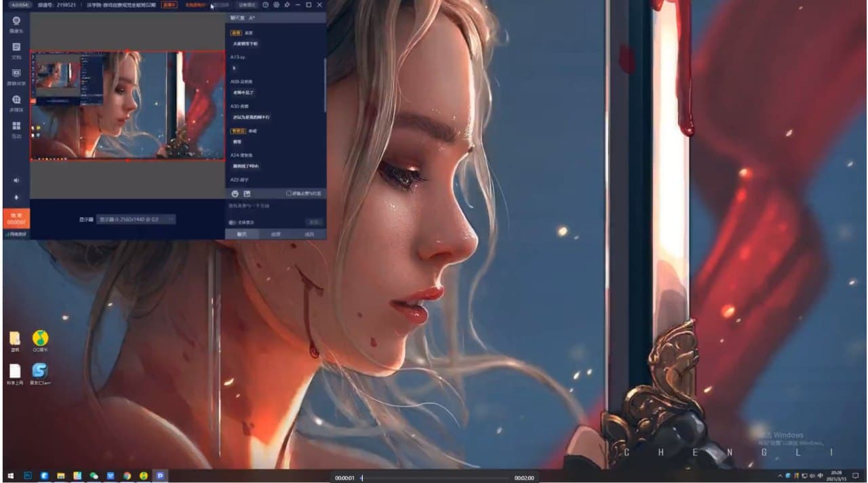868x483 pixels.
Task: Switch to the chat (聊天) tab
Action: point(241,234)
